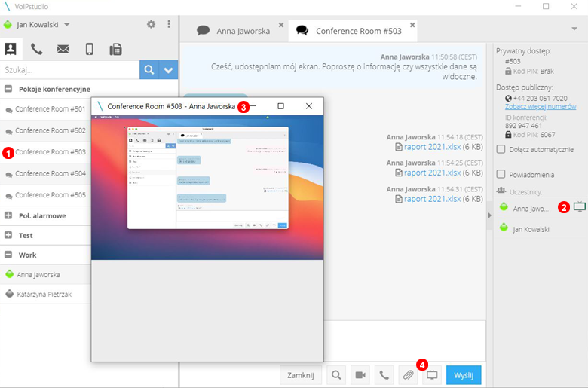Click the +44 203 051 7020 number
The height and width of the screenshot is (388, 588).
[540, 98]
